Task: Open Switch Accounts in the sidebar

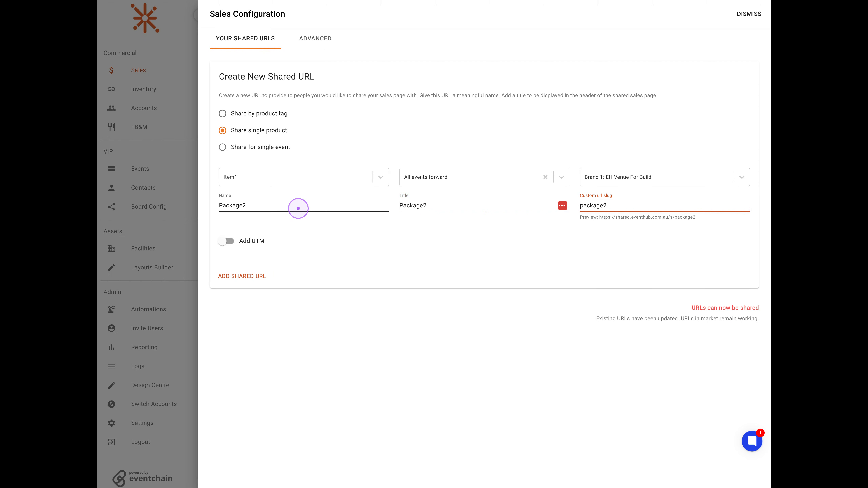Action: coord(154,404)
